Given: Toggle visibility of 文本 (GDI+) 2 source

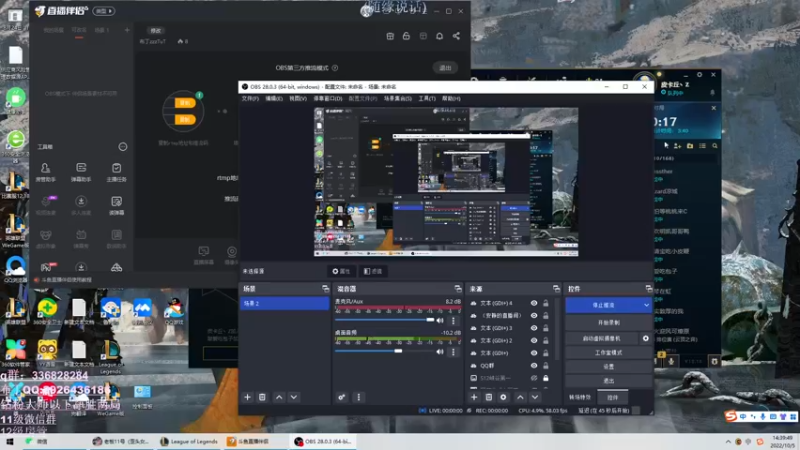Looking at the screenshot, I should (534, 340).
